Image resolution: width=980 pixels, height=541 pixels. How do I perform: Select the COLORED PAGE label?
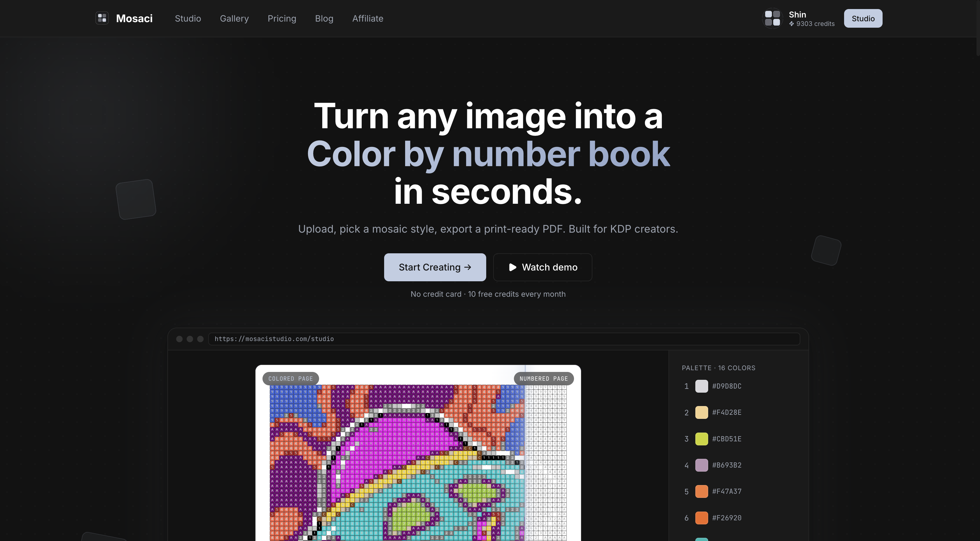pos(291,379)
